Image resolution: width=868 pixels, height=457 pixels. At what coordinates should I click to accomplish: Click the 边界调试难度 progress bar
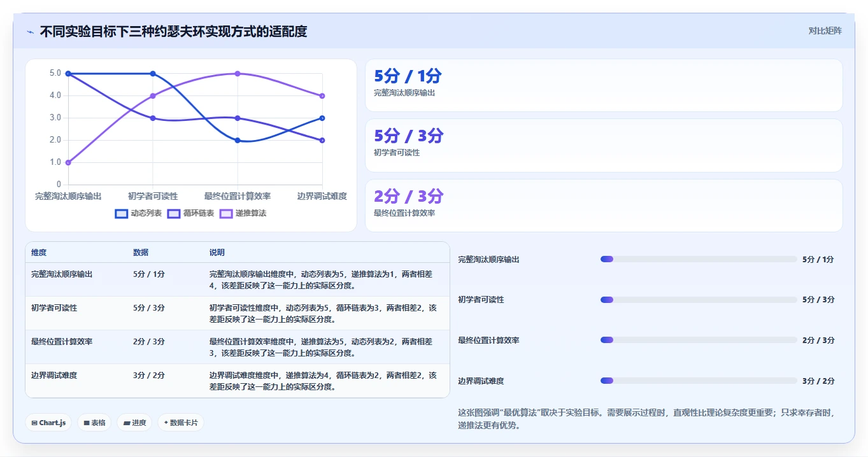(x=699, y=381)
